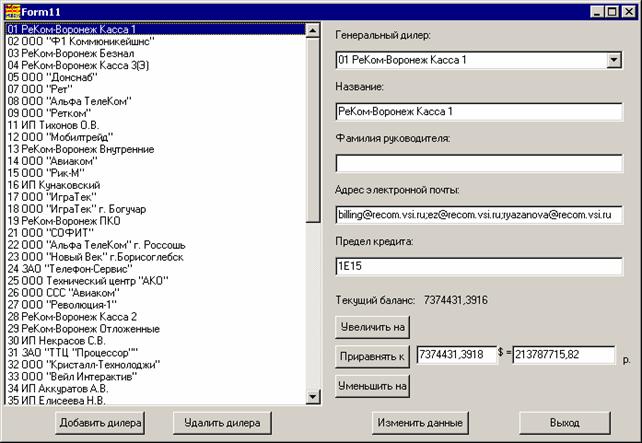Pick 29 РеКом-Воронеж Отложенные

pos(156,329)
